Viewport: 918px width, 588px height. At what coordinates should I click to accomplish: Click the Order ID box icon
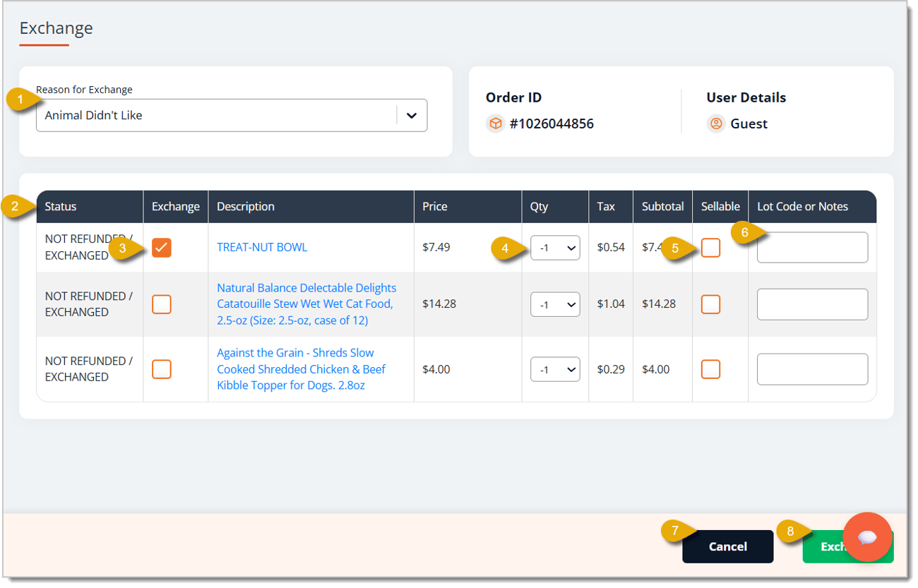pyautogui.click(x=496, y=124)
